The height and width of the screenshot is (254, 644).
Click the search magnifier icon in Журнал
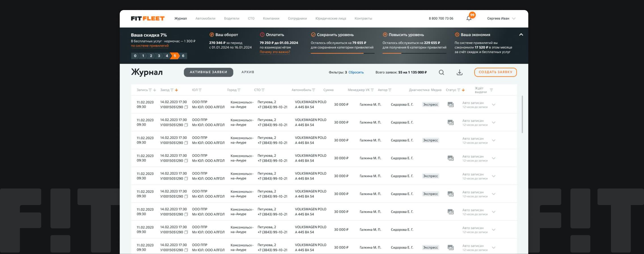tap(441, 72)
